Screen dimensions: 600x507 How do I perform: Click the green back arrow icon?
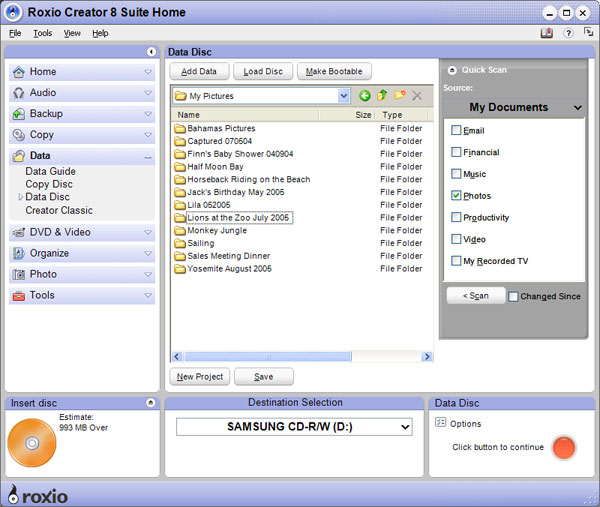[x=365, y=96]
